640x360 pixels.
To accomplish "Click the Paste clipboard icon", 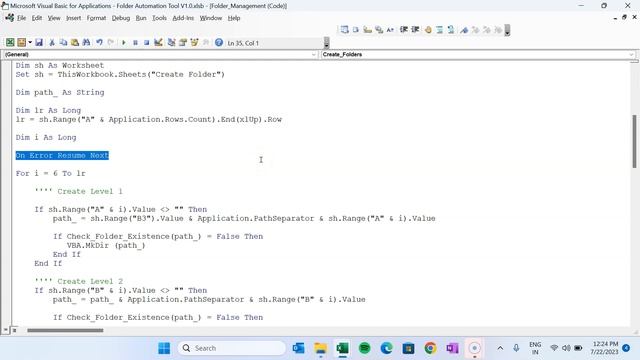I will tap(75, 42).
